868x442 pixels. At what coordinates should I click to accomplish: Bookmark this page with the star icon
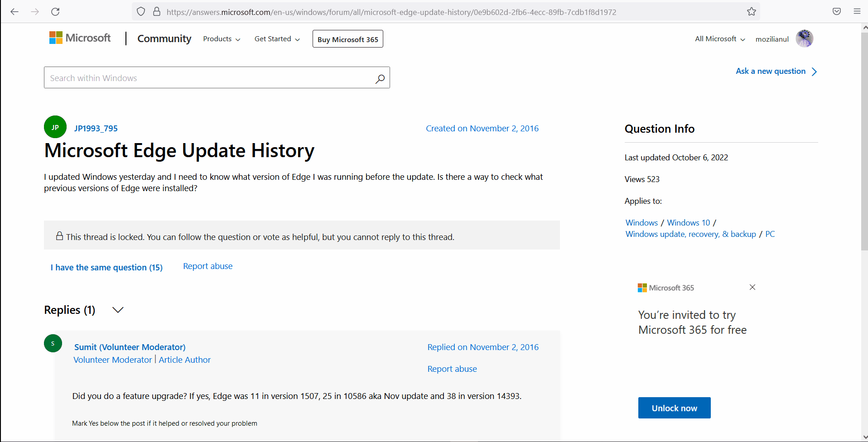point(752,12)
